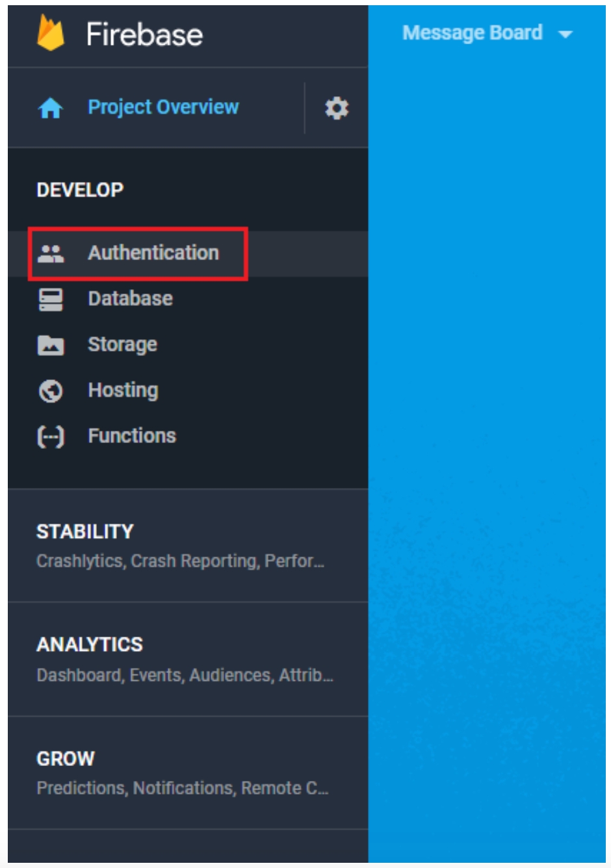Expand the Analytics section
Screen dimensions: 611x868
90,645
